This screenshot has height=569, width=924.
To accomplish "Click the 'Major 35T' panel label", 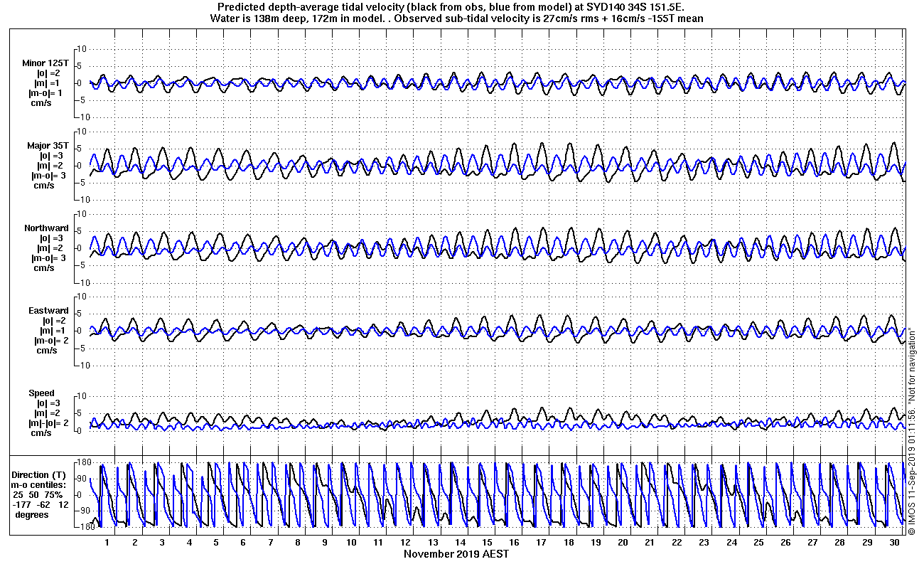I will [x=47, y=145].
